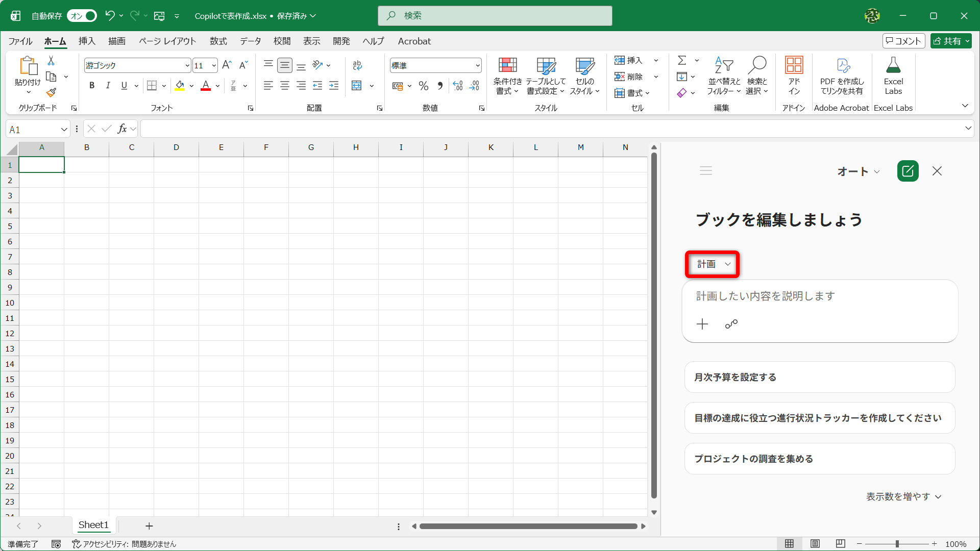Toggle middle vertical alignment
The width and height of the screenshot is (980, 551).
point(285,65)
